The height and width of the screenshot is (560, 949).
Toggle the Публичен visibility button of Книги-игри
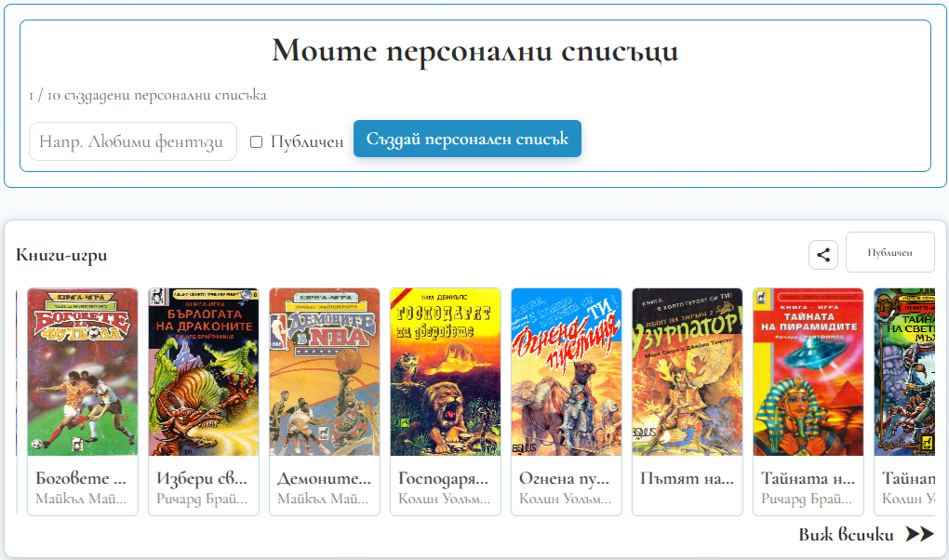click(x=889, y=252)
